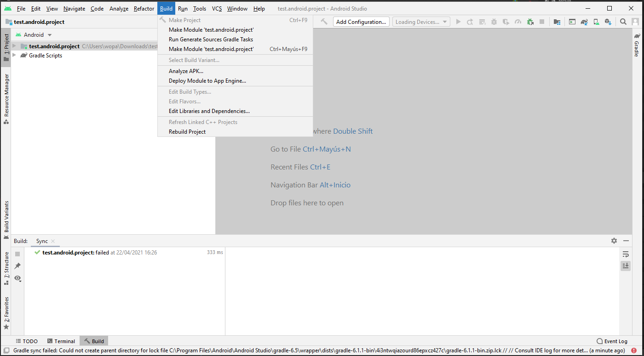Select Analyze APK... menu entry
The height and width of the screenshot is (356, 644).
click(x=235, y=71)
